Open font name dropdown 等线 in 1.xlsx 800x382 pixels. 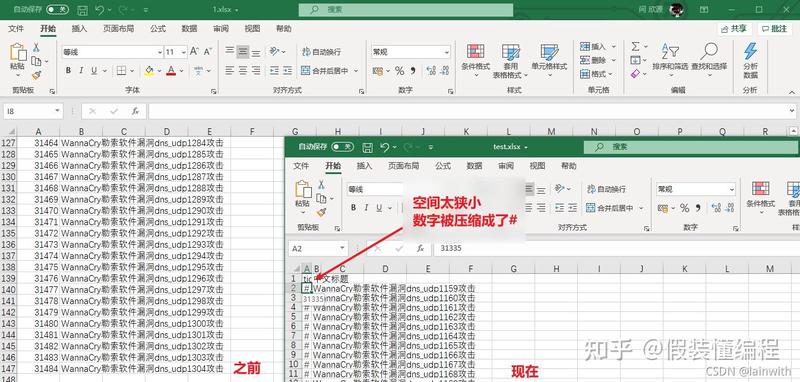160,52
